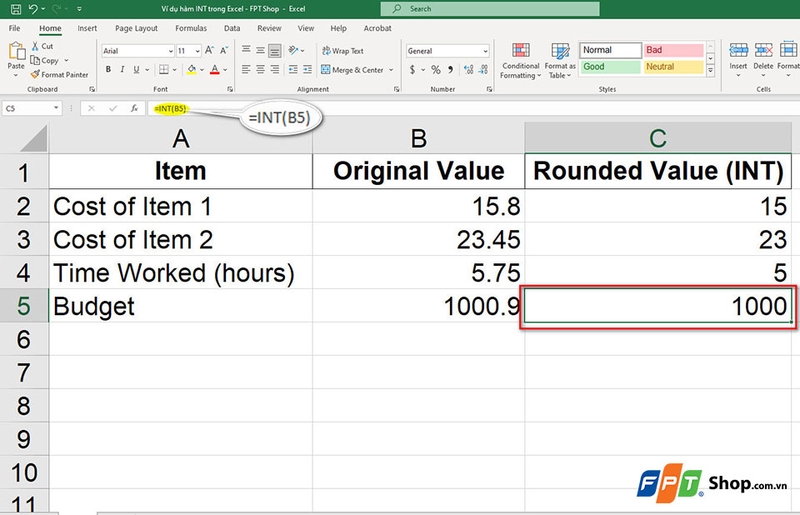Open Conditional Formatting menu
The width and height of the screenshot is (800, 515).
point(519,62)
